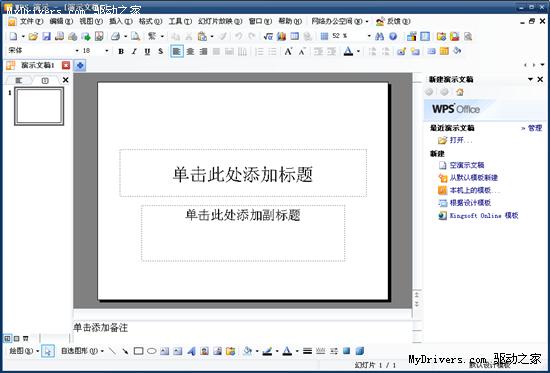Click the print preview toolbar icon
Image resolution: width=550 pixels, height=373 pixels.
135,36
